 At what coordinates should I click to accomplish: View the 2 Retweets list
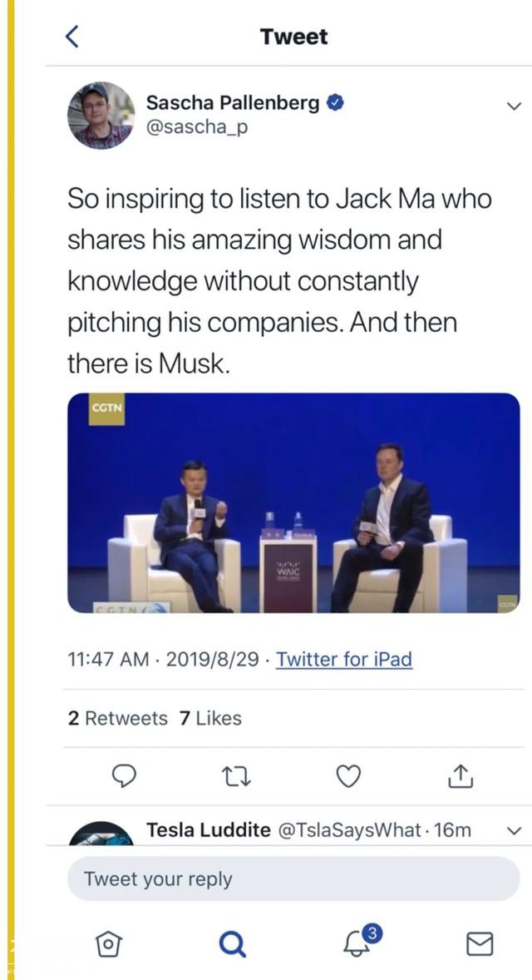pyautogui.click(x=117, y=718)
